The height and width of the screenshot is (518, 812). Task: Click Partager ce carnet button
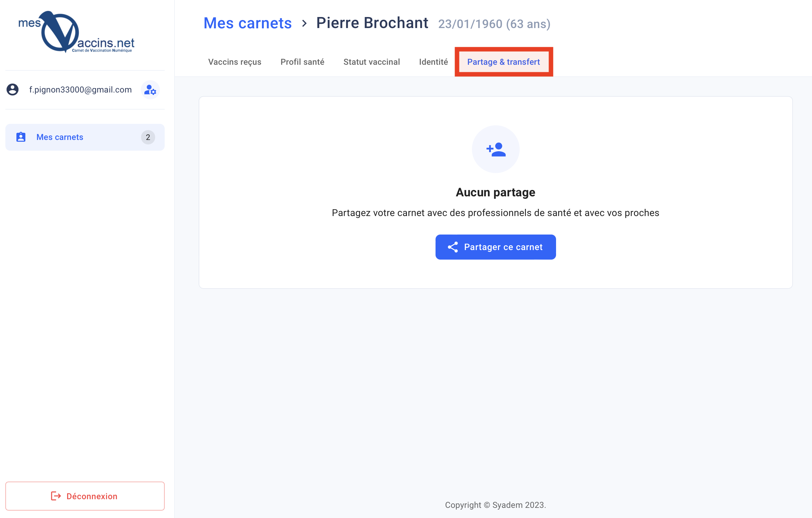(x=495, y=247)
